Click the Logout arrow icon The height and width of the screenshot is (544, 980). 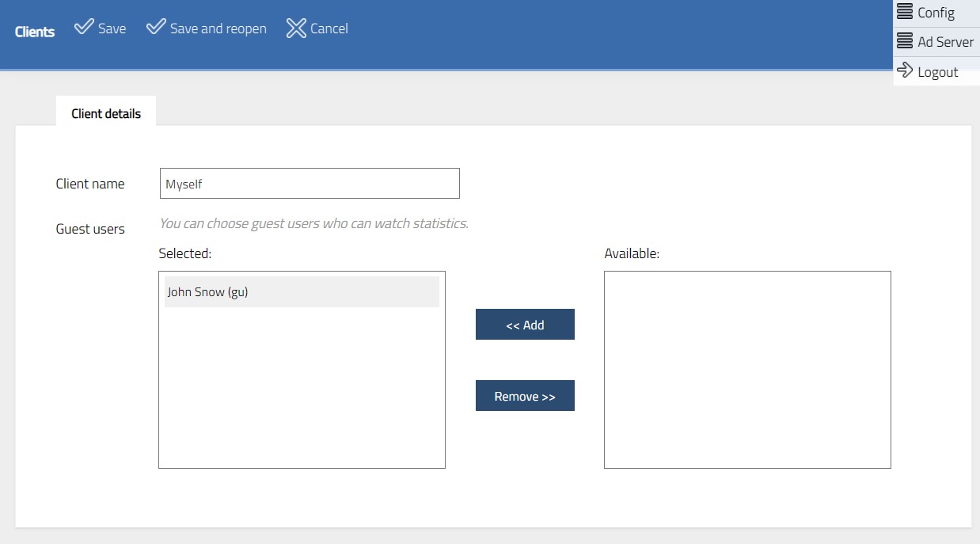903,70
